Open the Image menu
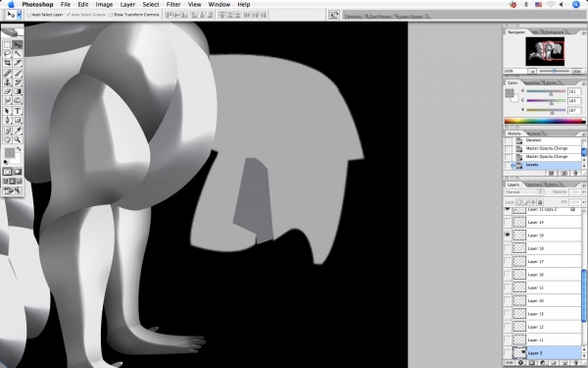The image size is (588, 368). pos(104,5)
